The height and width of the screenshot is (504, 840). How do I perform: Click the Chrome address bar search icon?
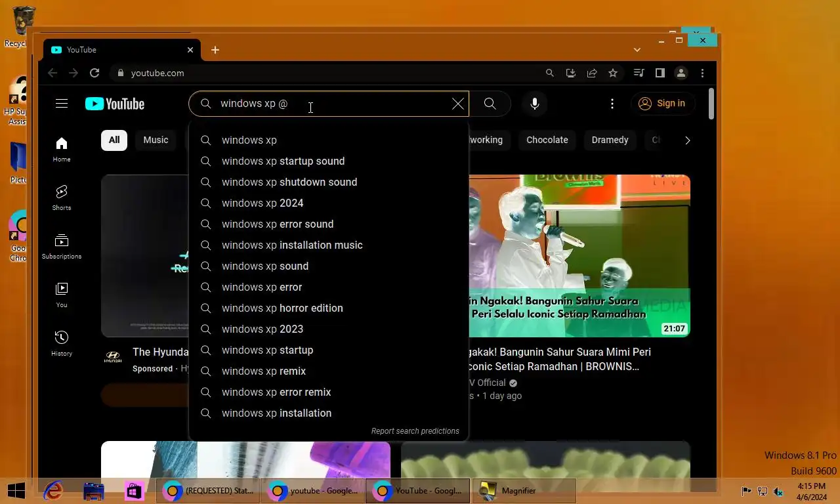click(550, 73)
